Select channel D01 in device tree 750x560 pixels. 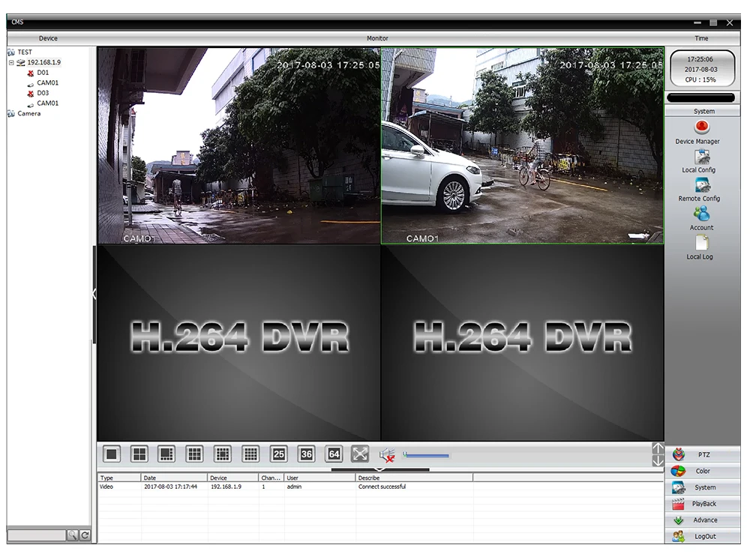click(x=43, y=73)
